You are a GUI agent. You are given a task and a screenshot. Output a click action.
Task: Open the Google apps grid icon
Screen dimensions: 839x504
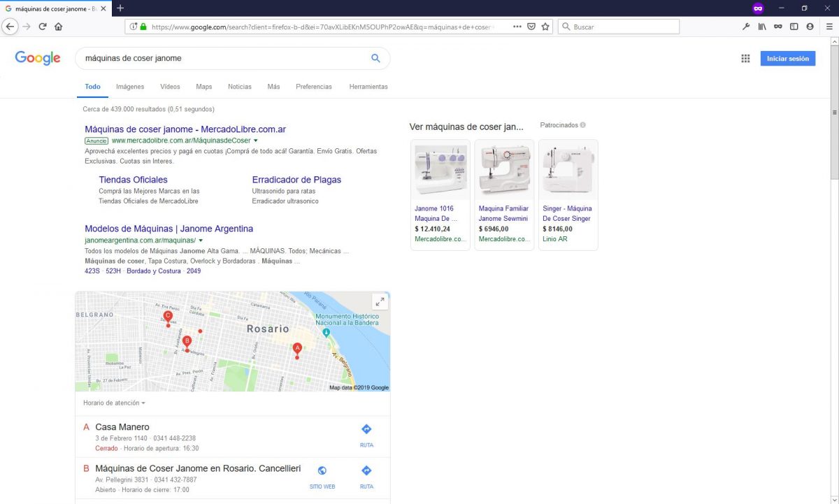coord(745,59)
